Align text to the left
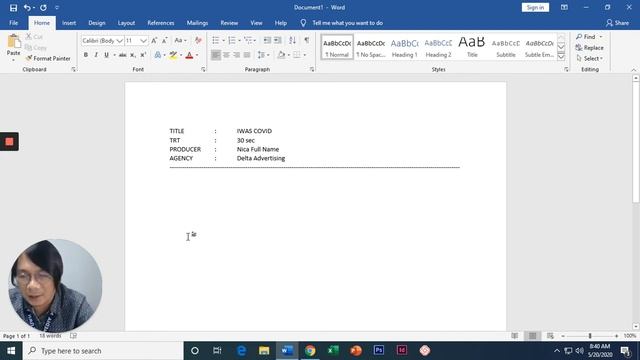 216,55
